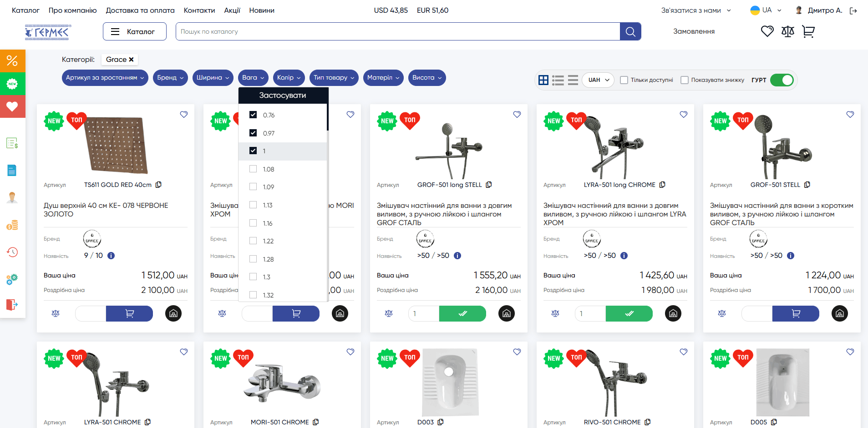This screenshot has height=428, width=868.
Task: Open Акції menu item
Action: [232, 10]
